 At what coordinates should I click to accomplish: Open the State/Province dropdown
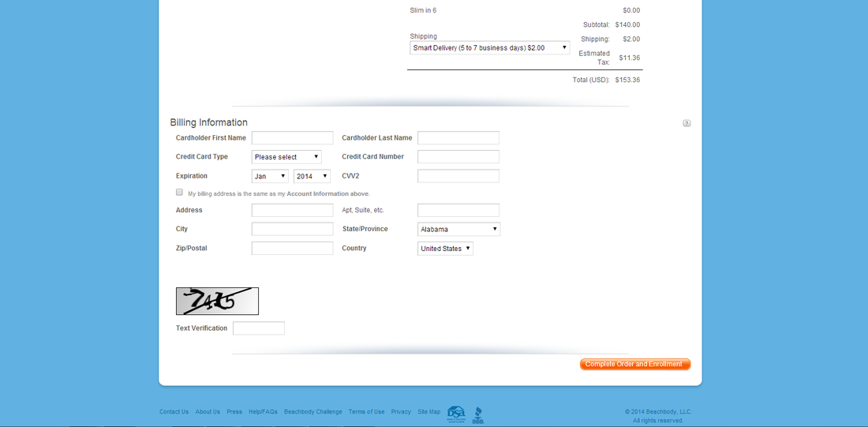tap(459, 229)
